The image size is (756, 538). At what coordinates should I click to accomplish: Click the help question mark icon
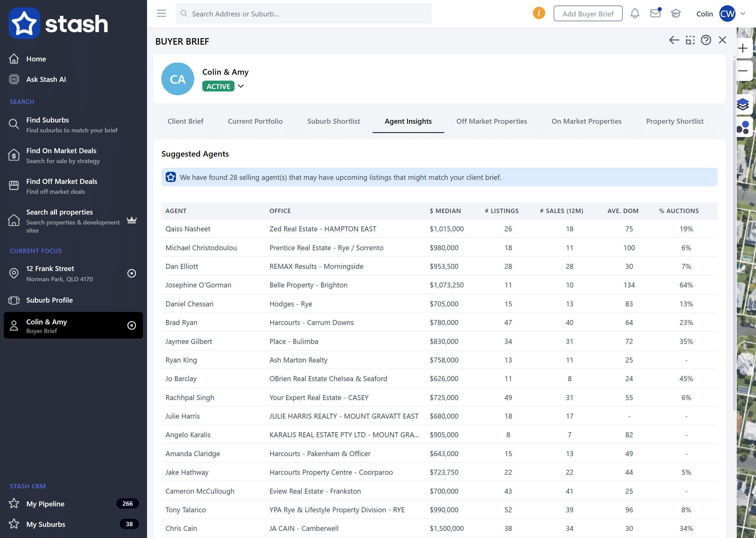coord(706,40)
